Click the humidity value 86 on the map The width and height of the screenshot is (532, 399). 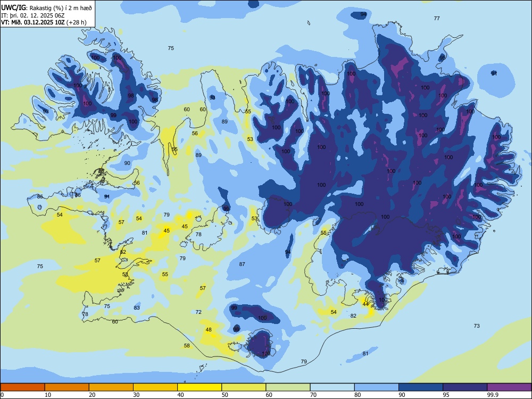pyautogui.click(x=78, y=195)
